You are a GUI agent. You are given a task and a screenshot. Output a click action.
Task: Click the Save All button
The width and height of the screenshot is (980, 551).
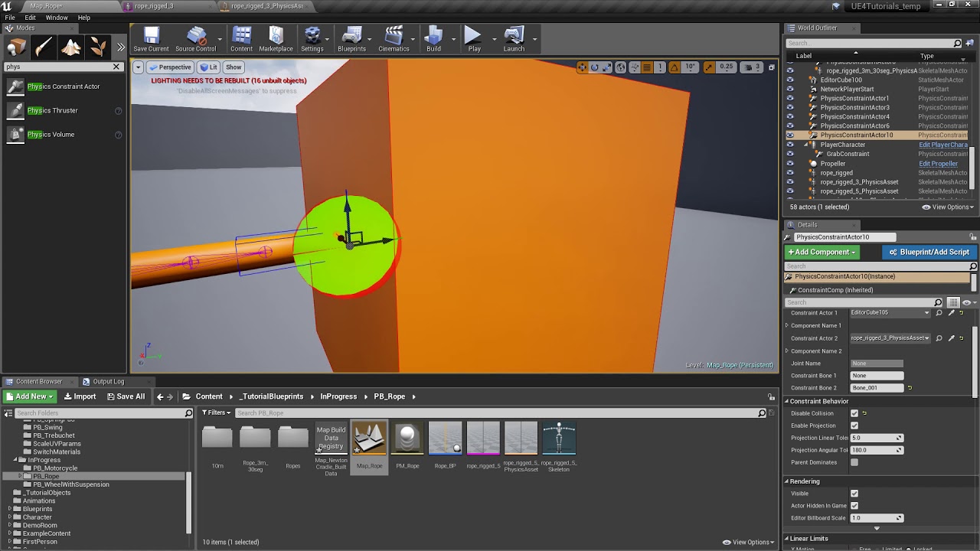point(126,396)
